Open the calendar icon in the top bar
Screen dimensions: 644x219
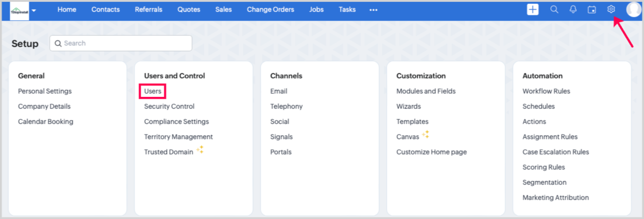[592, 10]
